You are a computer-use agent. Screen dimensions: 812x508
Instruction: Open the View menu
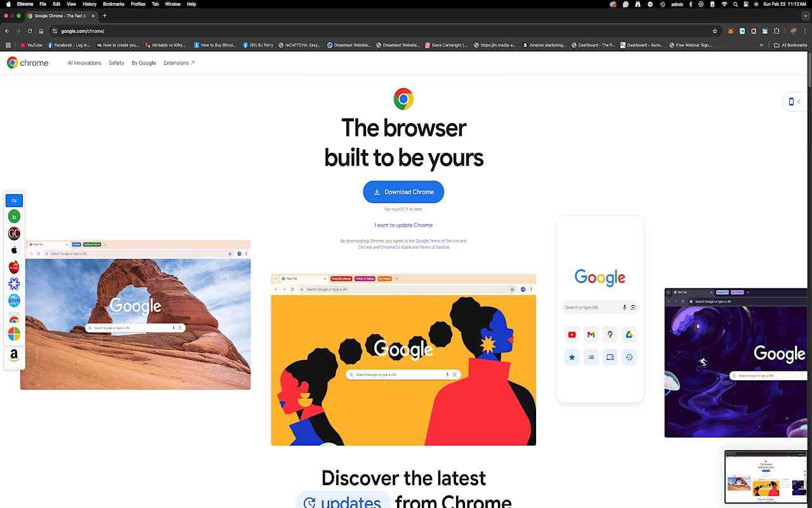coord(72,4)
